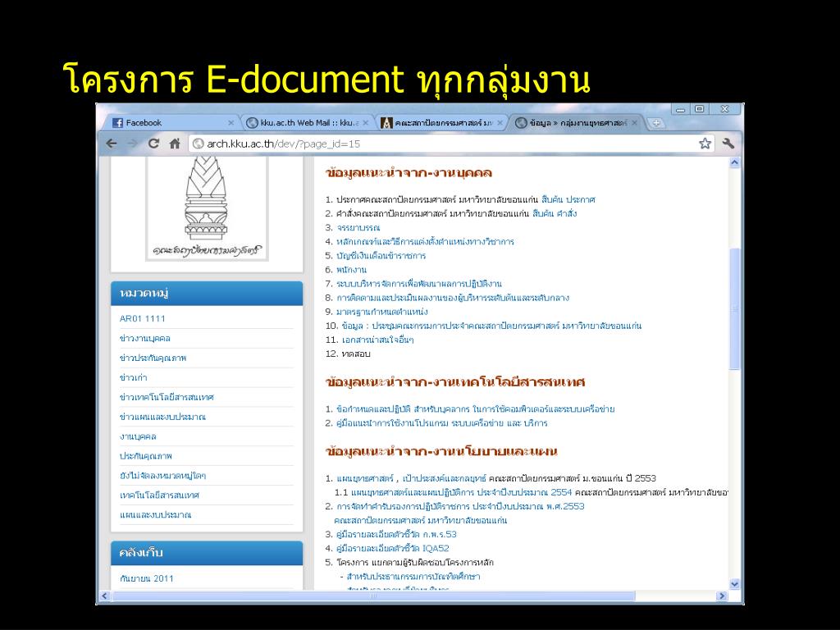
Task: Open คู่มือแนะนำการใช้งานโปรแกรม ระบบเครือข่าย link
Action: coord(441,423)
